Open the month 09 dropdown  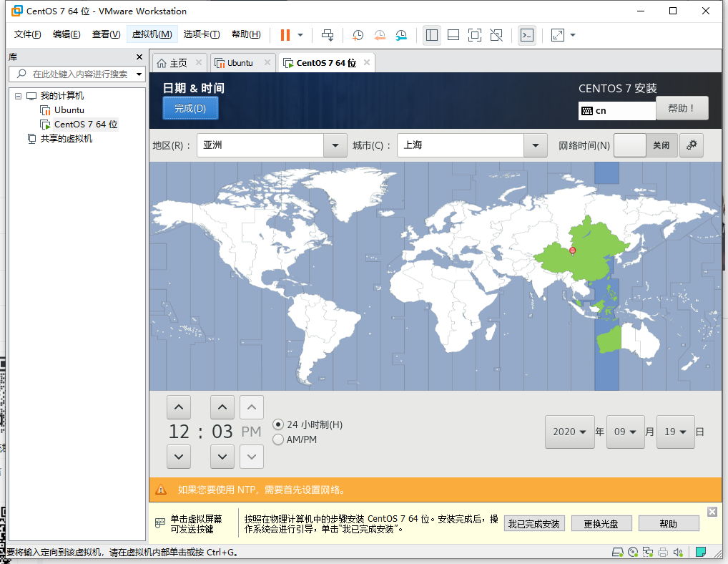[626, 432]
